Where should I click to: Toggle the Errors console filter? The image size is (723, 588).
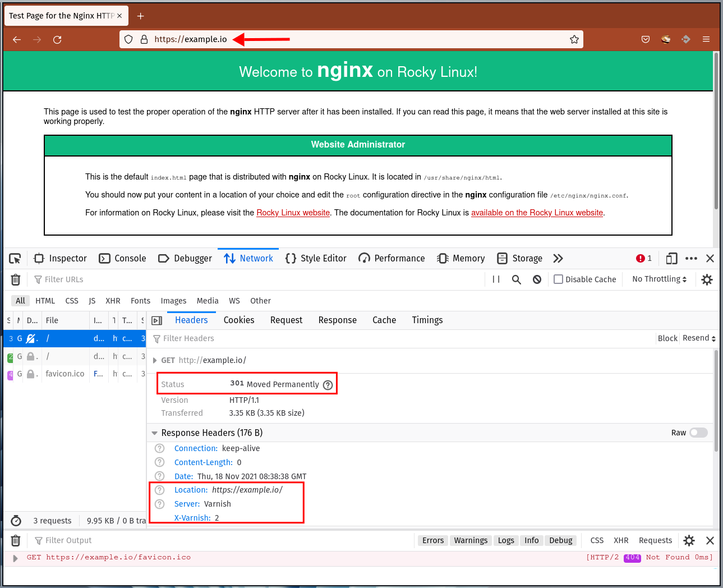click(433, 540)
